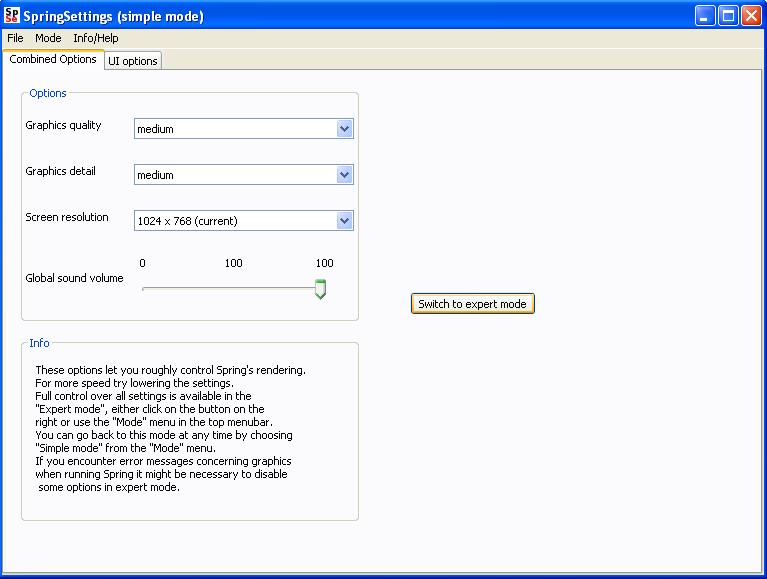Click the Graphics detail label

(60, 171)
